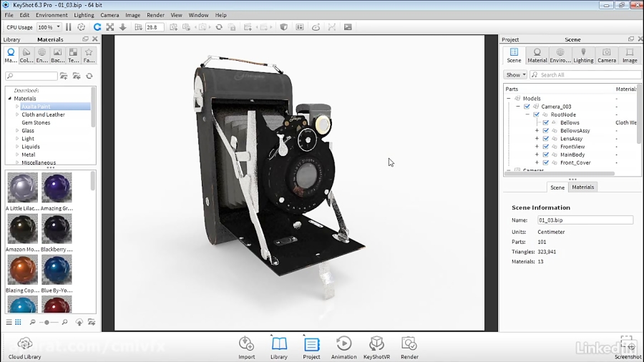Image resolution: width=644 pixels, height=362 pixels.
Task: Toggle the Front_Cover part checkbox
Action: pos(546,162)
